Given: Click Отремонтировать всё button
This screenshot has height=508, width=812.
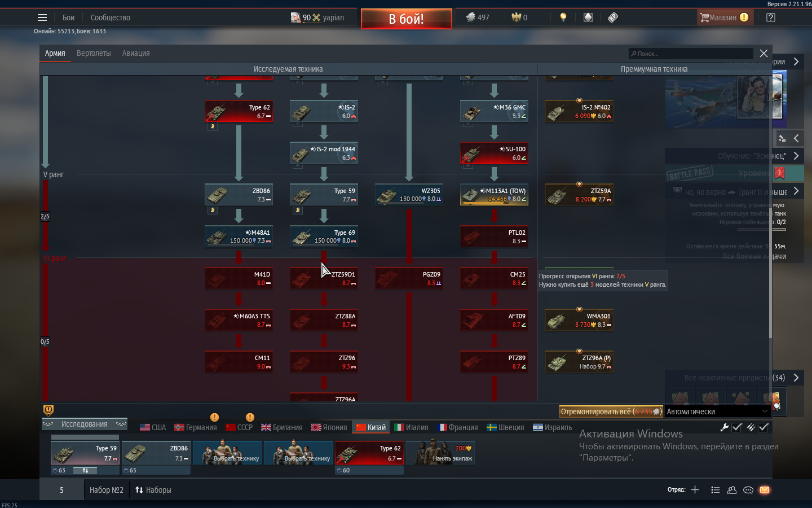Looking at the screenshot, I should pyautogui.click(x=611, y=411).
